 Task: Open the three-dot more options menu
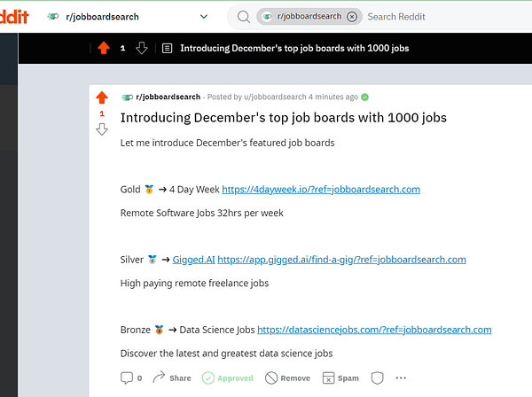(401, 378)
